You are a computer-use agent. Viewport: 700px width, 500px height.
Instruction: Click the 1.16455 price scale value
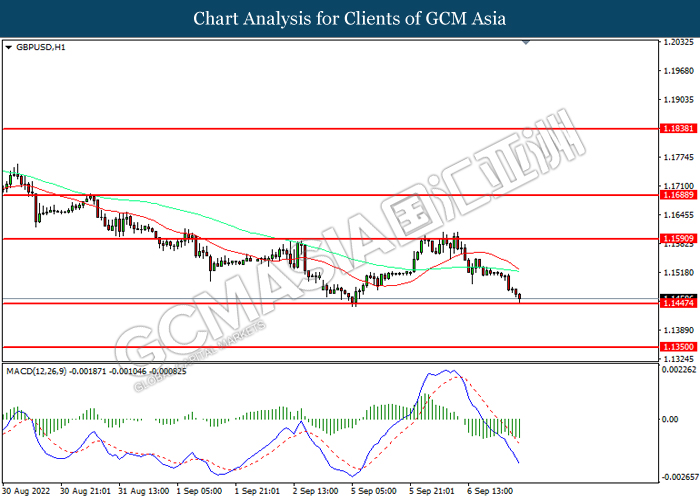[x=679, y=215]
